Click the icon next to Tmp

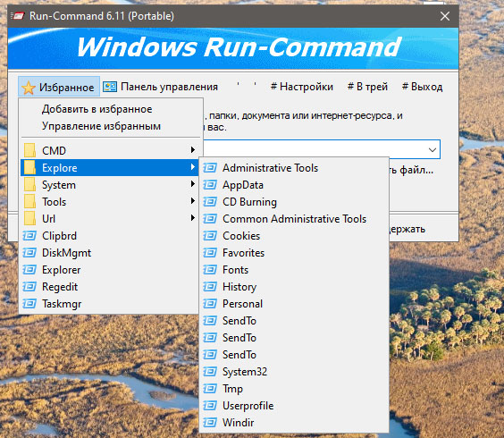(x=210, y=389)
